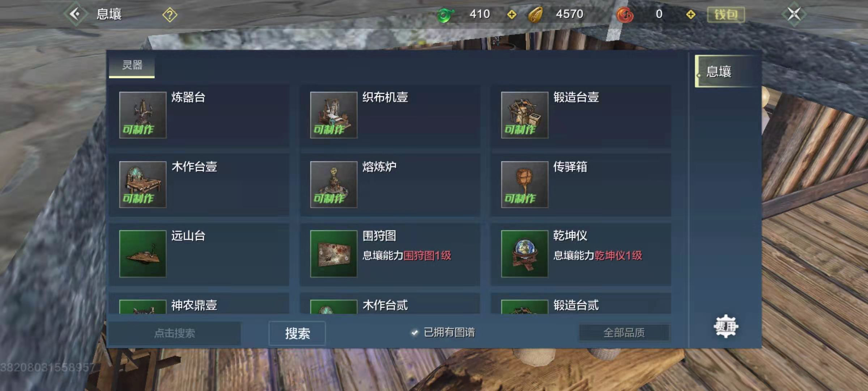Open the 费用 gear icon
This screenshot has height=391, width=868.
click(x=726, y=326)
